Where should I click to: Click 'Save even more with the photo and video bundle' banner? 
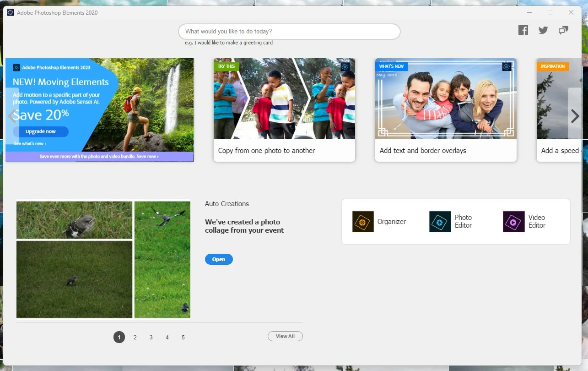point(99,157)
